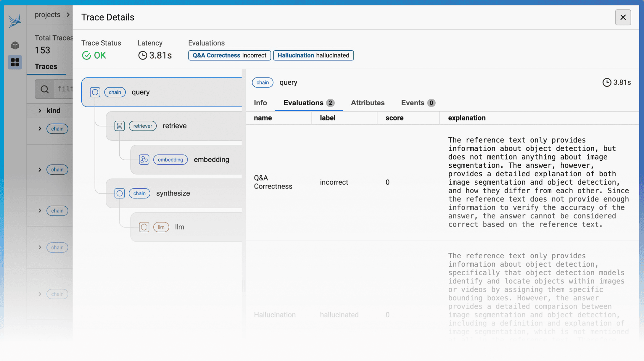The width and height of the screenshot is (644, 361).
Task: Expand the first chain trace row
Action: [x=40, y=129]
